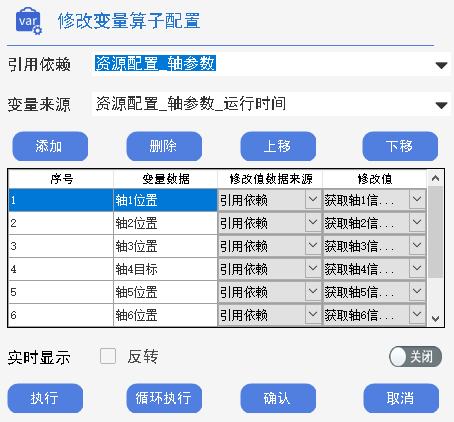Click the 添加 button
The height and width of the screenshot is (422, 454).
pos(50,146)
